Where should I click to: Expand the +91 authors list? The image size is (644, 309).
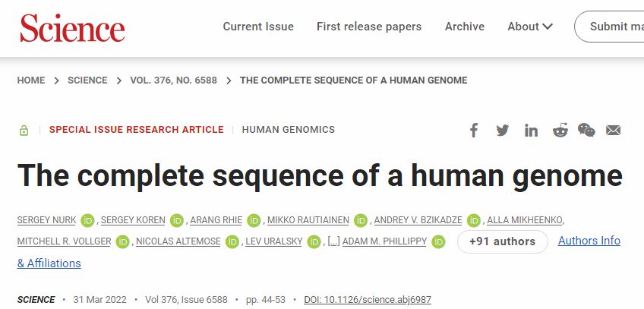coord(502,241)
